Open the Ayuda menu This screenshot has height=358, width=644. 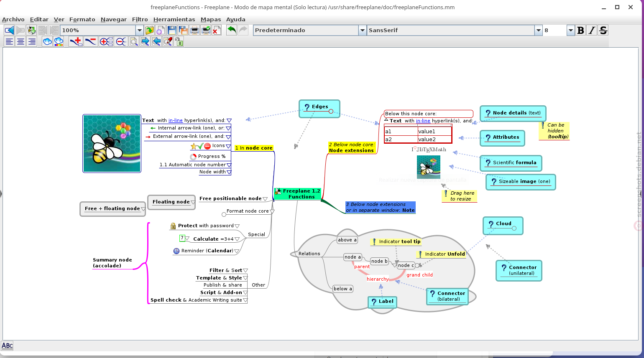pos(235,19)
